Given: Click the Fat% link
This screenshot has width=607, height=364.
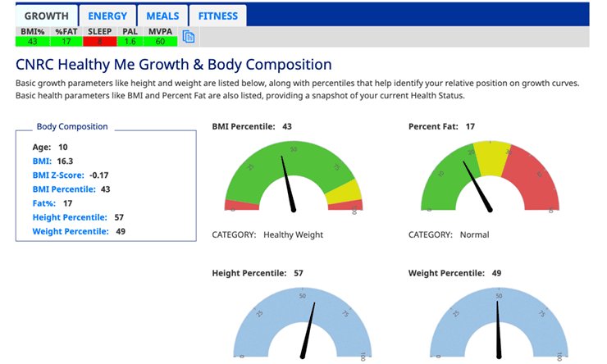Looking at the screenshot, I should click(44, 203).
